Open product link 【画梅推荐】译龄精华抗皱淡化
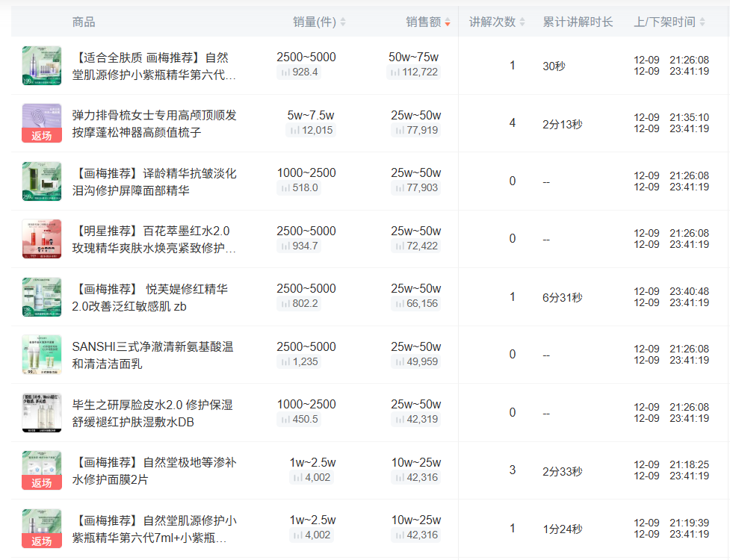Viewport: 730px width, 560px height. (154, 182)
